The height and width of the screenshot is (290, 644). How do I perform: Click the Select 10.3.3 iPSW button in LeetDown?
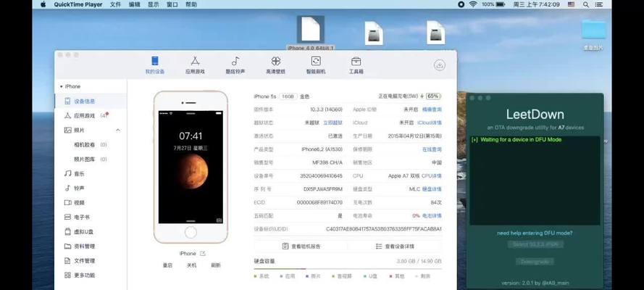(x=535, y=244)
